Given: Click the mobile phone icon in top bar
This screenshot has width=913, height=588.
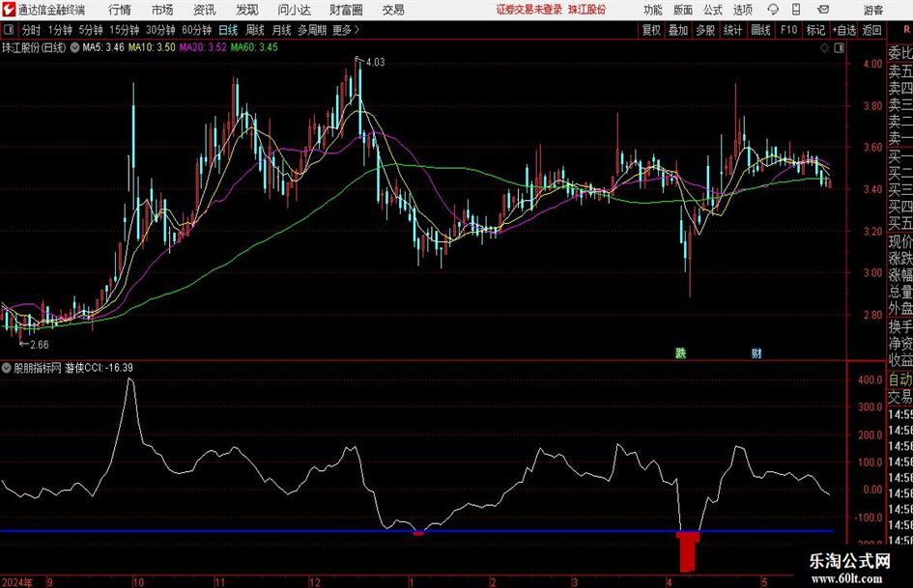Looking at the screenshot, I should (x=796, y=10).
